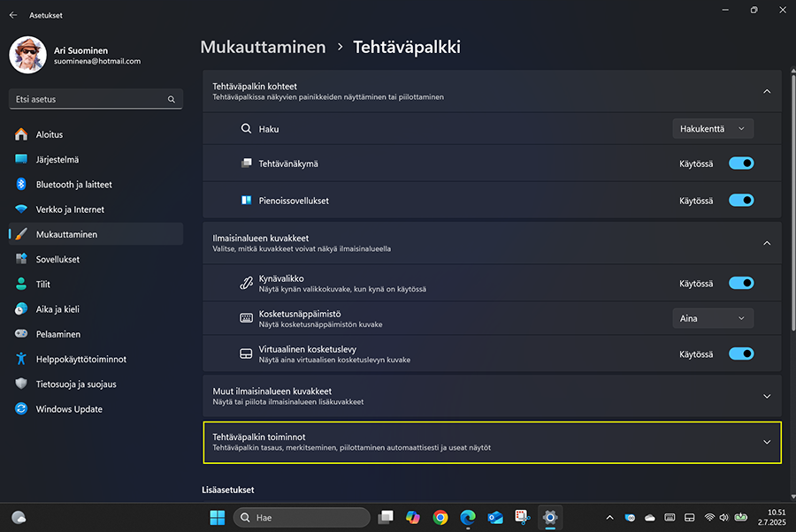This screenshot has height=532, width=796.
Task: Click the Etsi asetus search field
Action: 96,99
